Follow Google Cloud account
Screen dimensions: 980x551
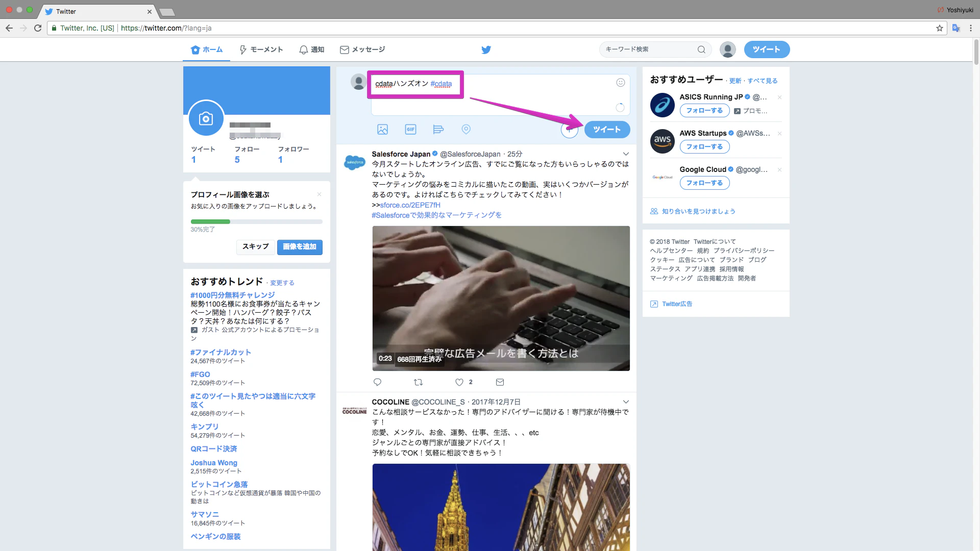[704, 183]
